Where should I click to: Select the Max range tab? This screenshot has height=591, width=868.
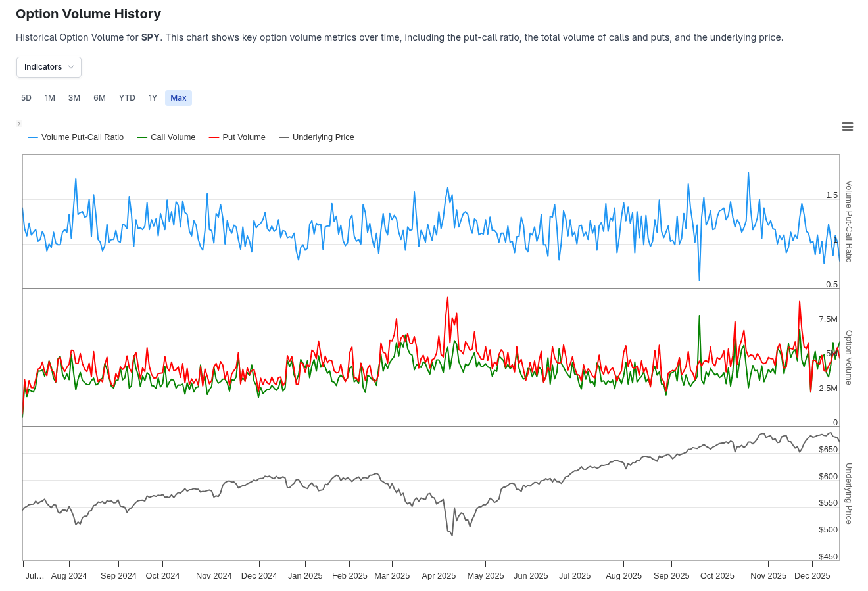[x=178, y=97]
